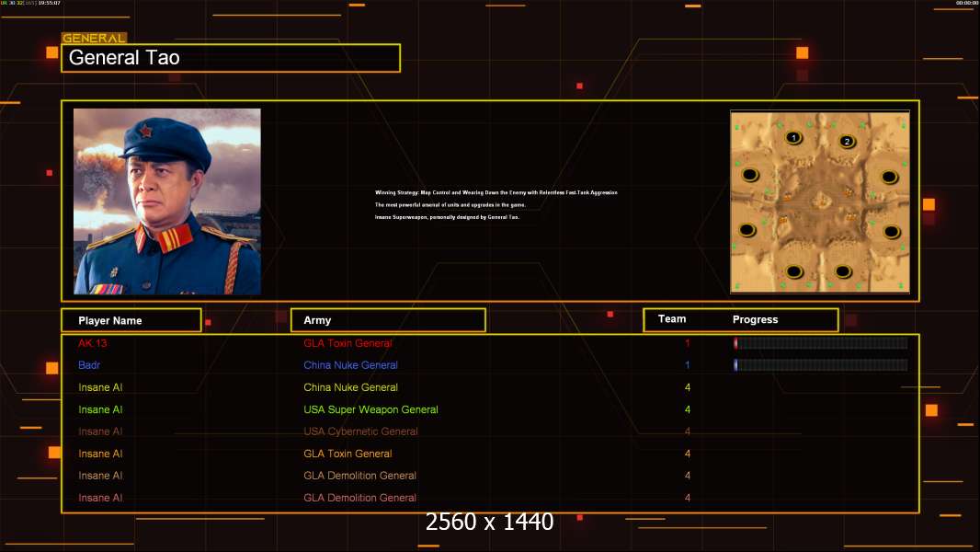Click the 00:00:00 timer readout
The image size is (980, 552).
tap(966, 3)
